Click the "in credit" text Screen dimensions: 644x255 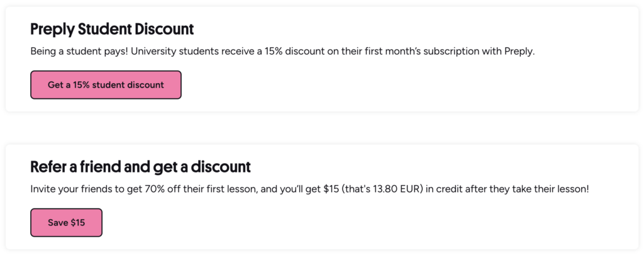[x=443, y=189]
